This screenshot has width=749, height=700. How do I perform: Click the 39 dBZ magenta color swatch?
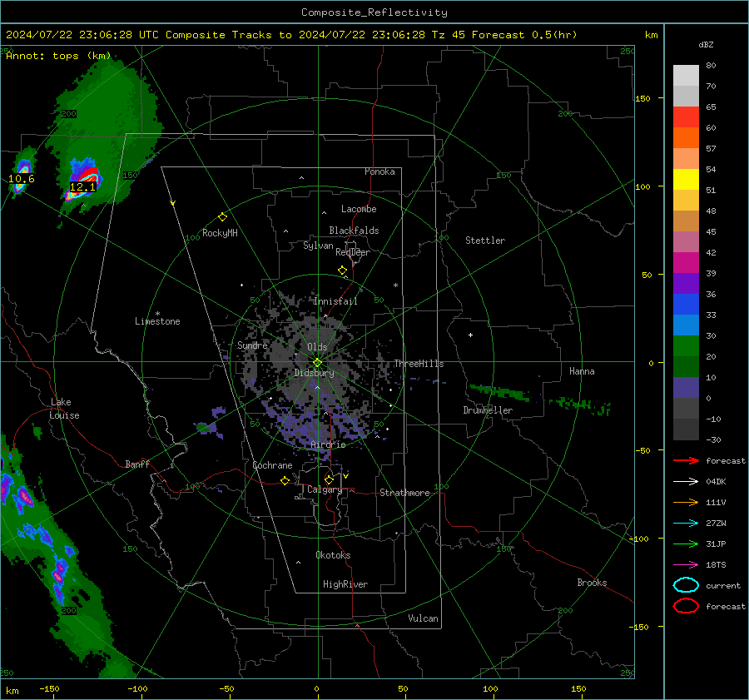pos(686,263)
